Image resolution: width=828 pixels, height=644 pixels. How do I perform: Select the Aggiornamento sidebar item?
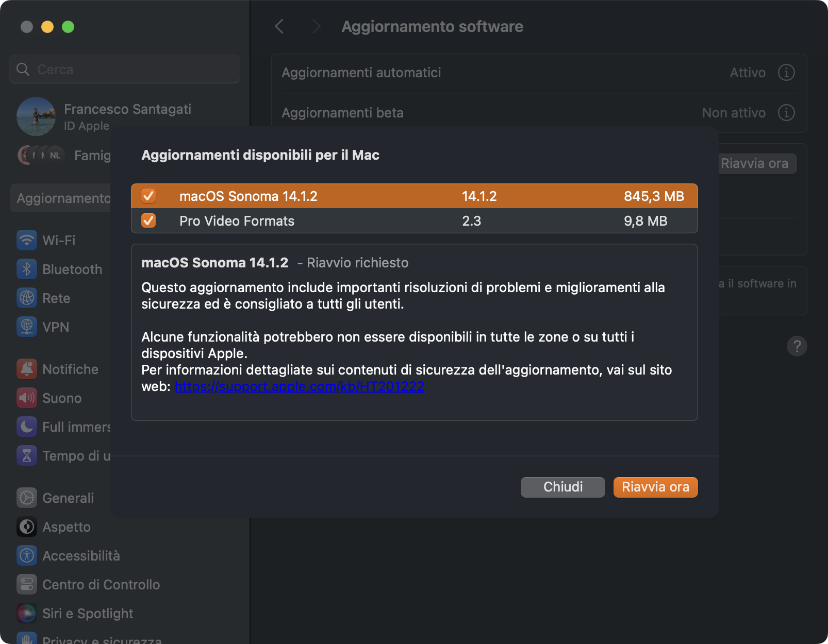point(61,198)
